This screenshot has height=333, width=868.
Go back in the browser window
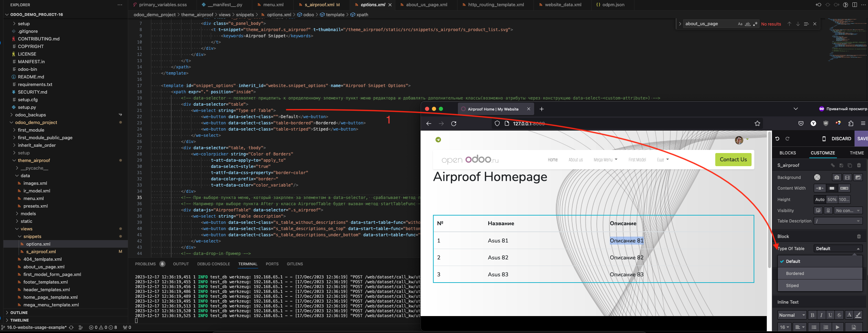click(428, 123)
